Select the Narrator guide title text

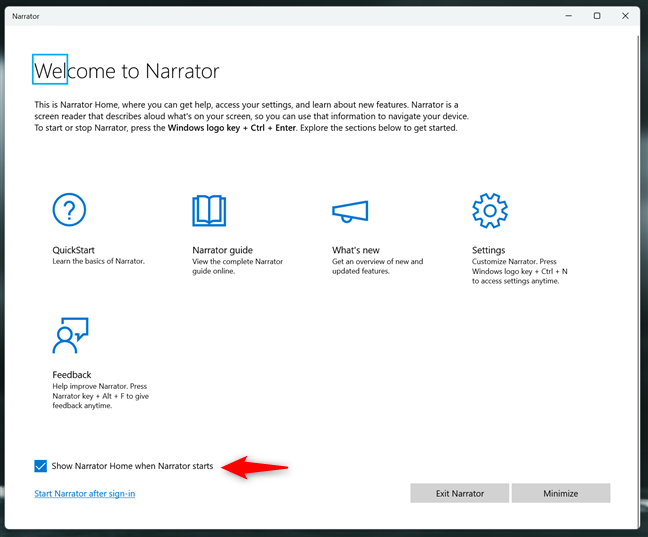222,250
